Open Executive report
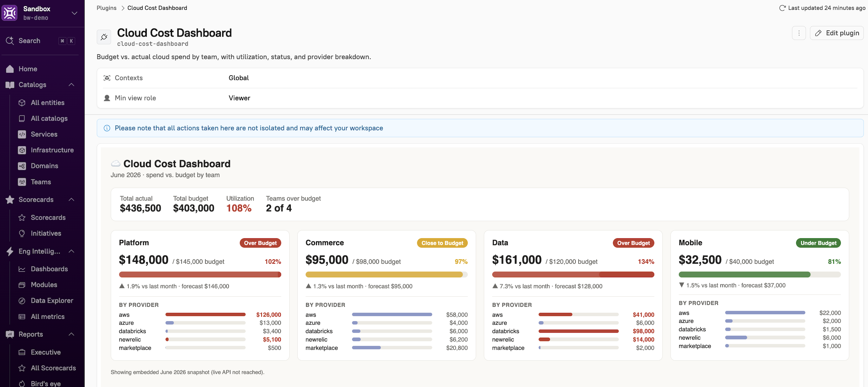868x387 pixels. pyautogui.click(x=45, y=352)
